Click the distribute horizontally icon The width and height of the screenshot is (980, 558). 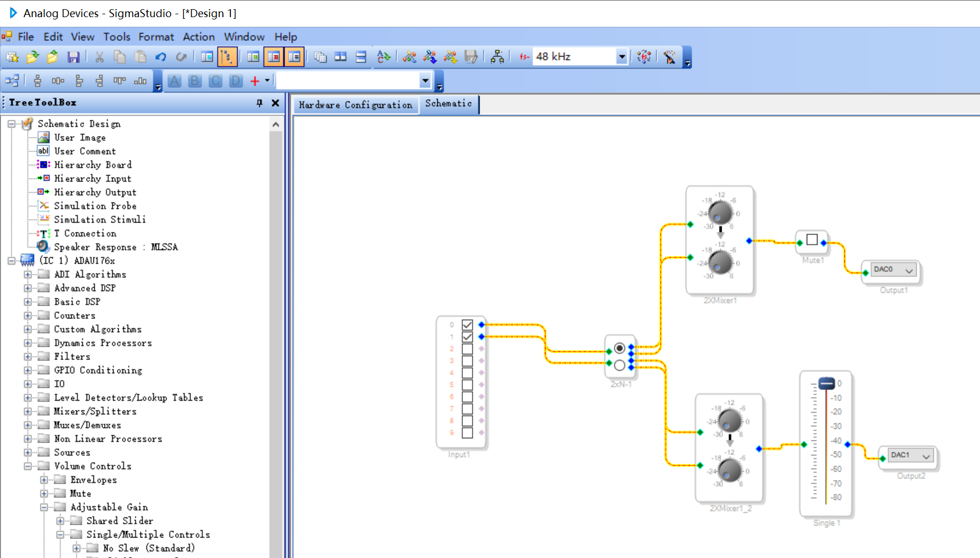pos(58,81)
